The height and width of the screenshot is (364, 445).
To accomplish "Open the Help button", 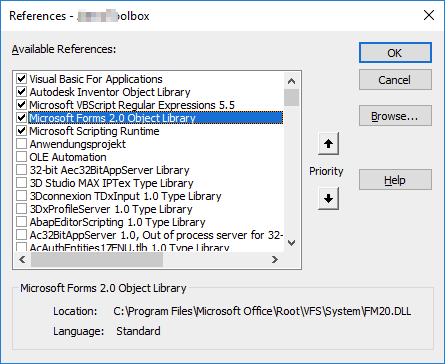I will [395, 180].
